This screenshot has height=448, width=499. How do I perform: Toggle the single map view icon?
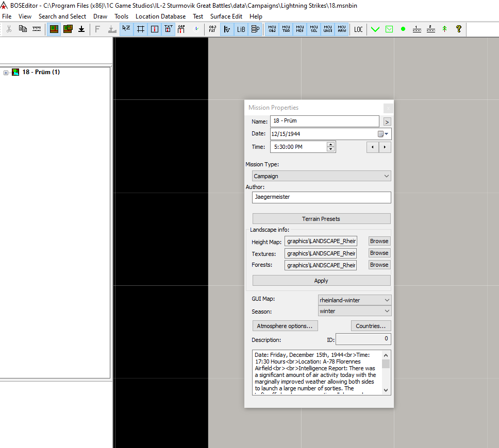(54, 29)
